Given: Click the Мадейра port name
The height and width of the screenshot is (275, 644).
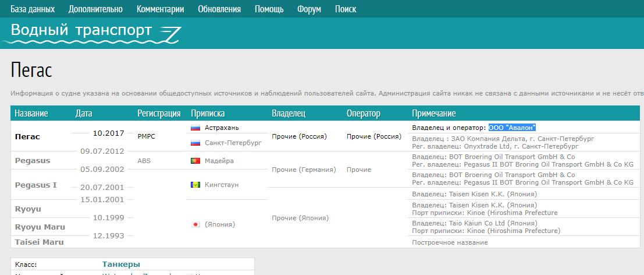Looking at the screenshot, I should (219, 161).
